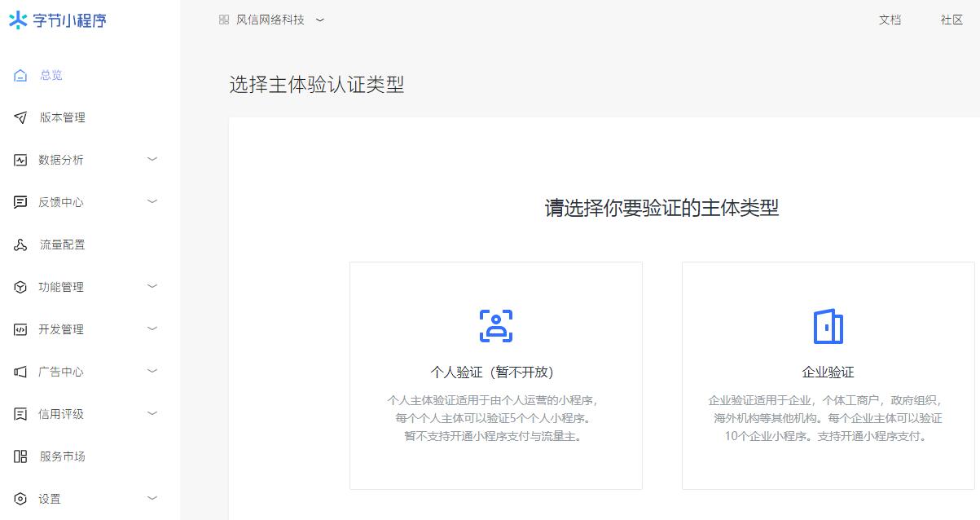Screen dimensions: 980x520
Task: Click the 字节小程序 logo icon
Action: pyautogui.click(x=18, y=20)
